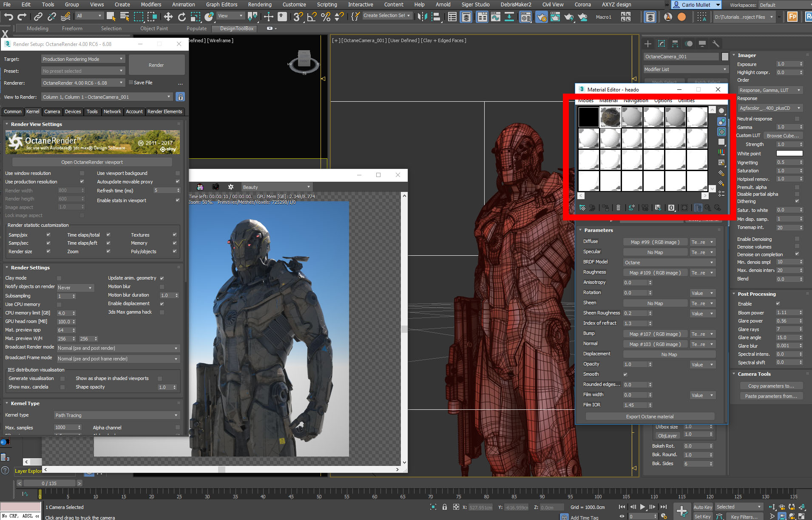The height and width of the screenshot is (520, 812).
Task: Switch to the Camera tab in Render Setup
Action: pyautogui.click(x=52, y=111)
